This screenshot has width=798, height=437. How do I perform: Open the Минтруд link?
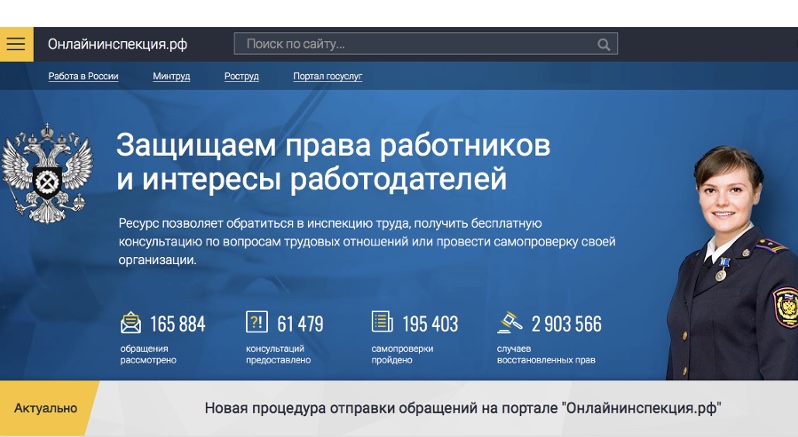click(x=172, y=76)
